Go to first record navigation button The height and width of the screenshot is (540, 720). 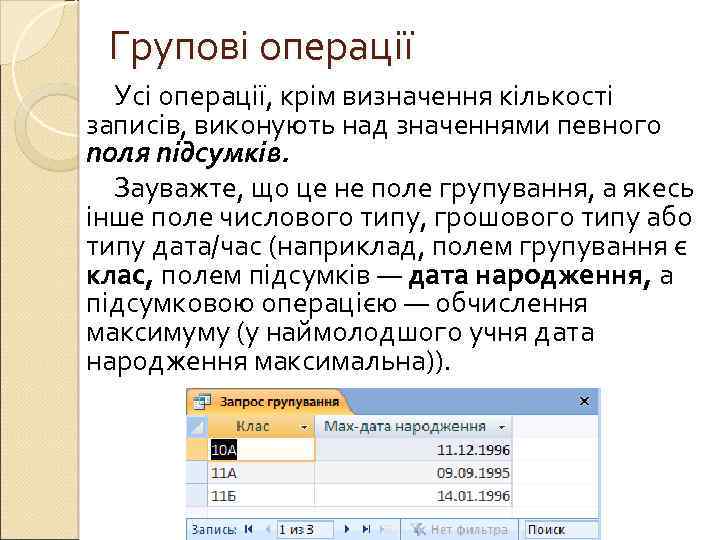(249, 529)
